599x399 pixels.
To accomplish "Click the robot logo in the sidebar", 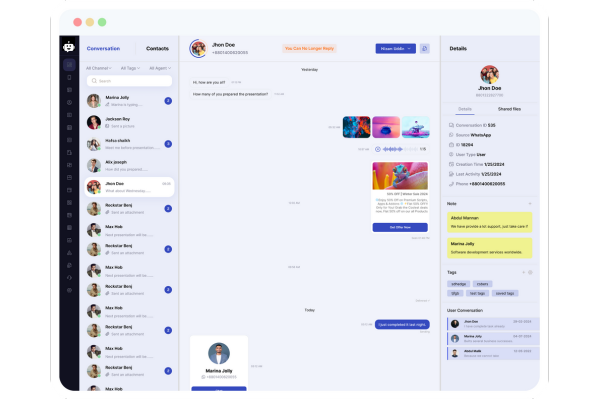I will coord(69,47).
